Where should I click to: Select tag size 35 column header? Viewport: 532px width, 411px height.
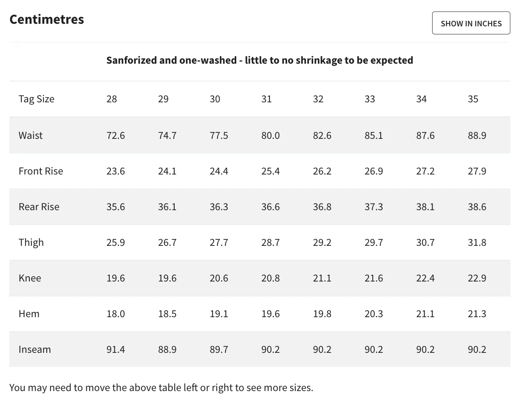[x=473, y=99]
